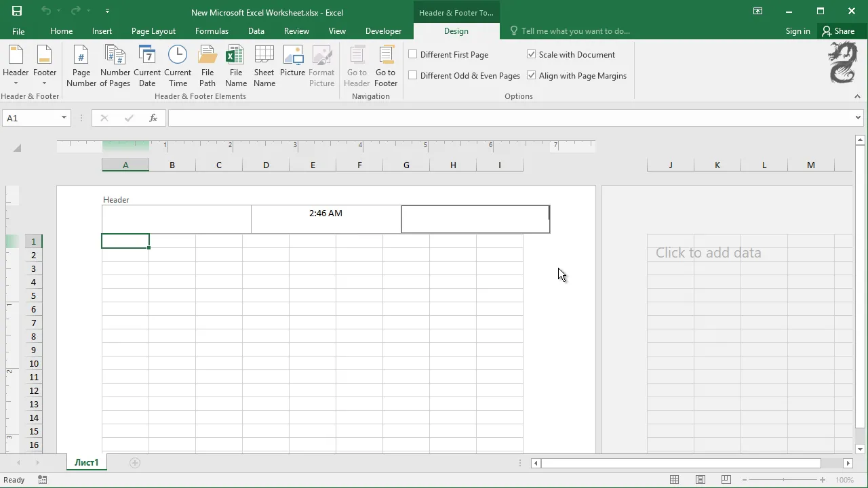This screenshot has height=488, width=868.
Task: Expand the formula bar
Action: tap(858, 118)
